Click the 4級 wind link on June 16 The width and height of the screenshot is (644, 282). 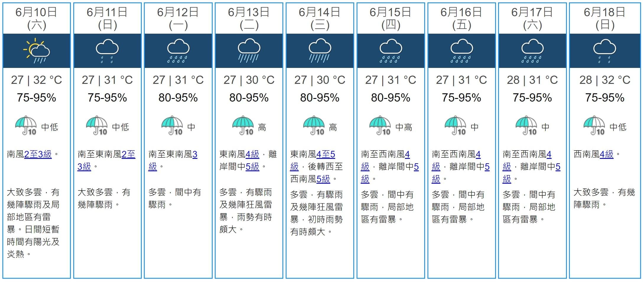[478, 154]
